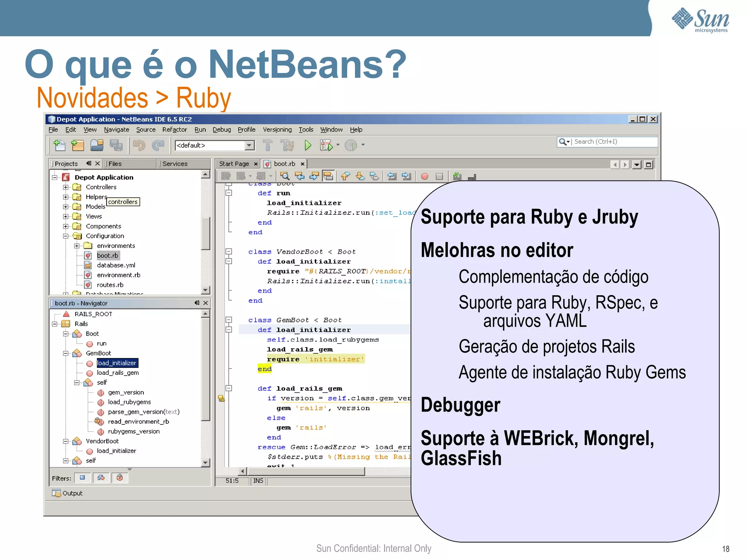
Task: Click the Find Previous Occurrence editor icon
Action: (x=299, y=176)
